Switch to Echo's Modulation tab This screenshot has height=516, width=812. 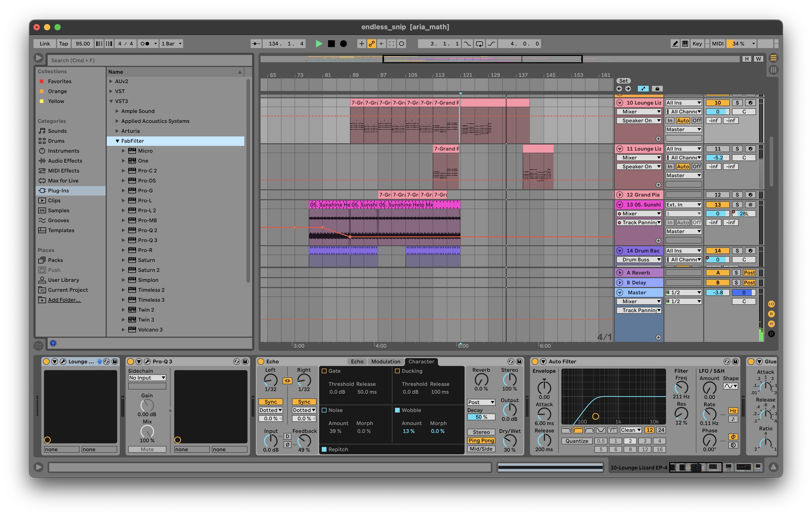click(385, 361)
